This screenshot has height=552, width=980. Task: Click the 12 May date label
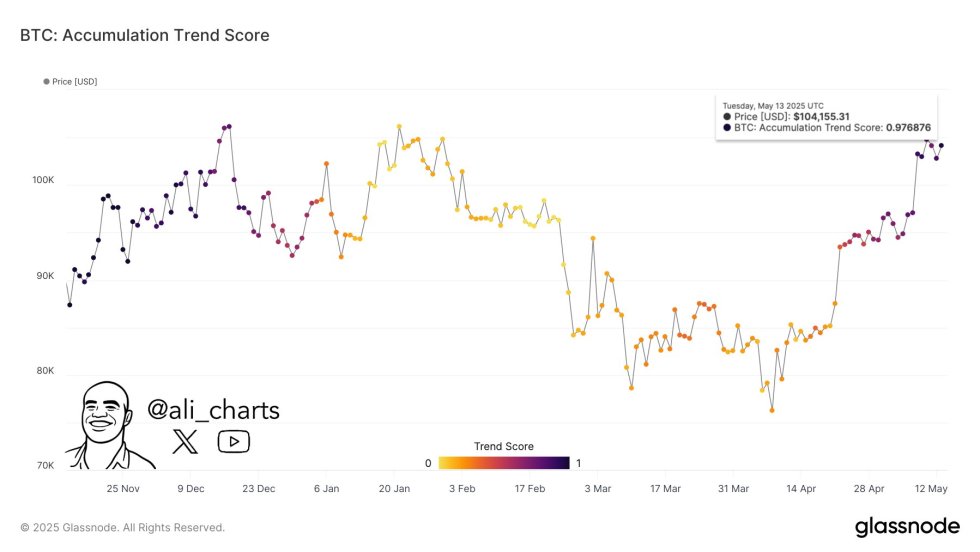[933, 488]
